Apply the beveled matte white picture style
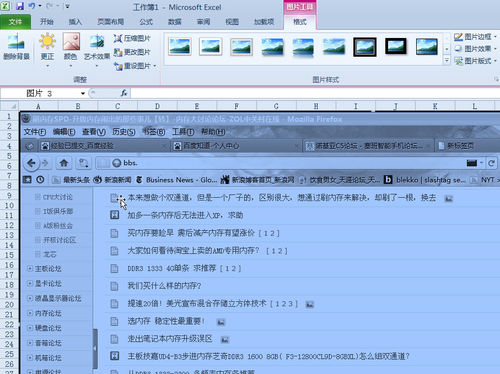The image size is (500, 374). (211, 46)
